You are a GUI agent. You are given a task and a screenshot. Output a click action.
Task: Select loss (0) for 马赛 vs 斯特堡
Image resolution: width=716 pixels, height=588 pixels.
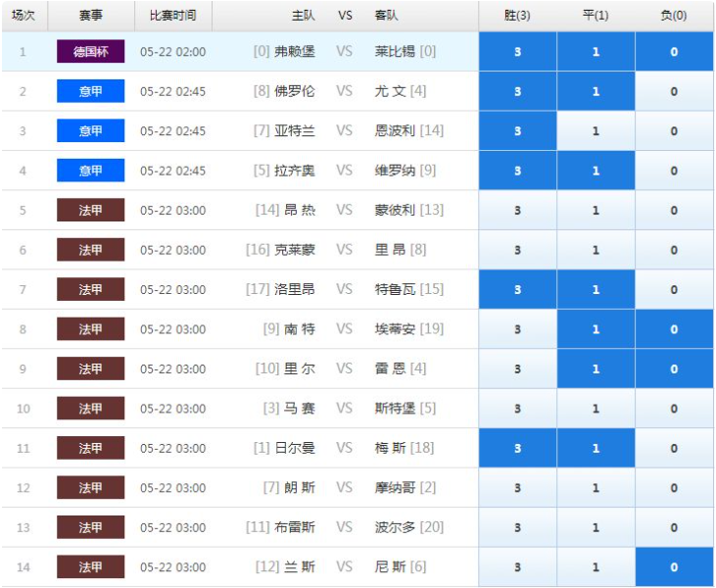674,409
